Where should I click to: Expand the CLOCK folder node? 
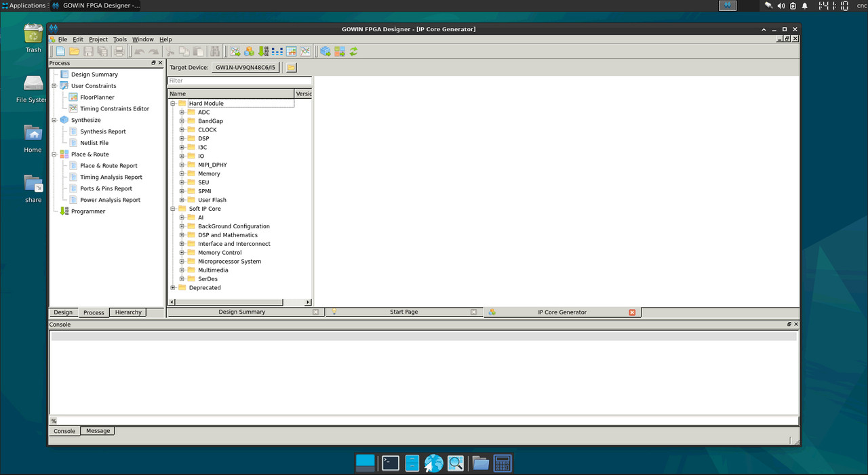tap(182, 130)
